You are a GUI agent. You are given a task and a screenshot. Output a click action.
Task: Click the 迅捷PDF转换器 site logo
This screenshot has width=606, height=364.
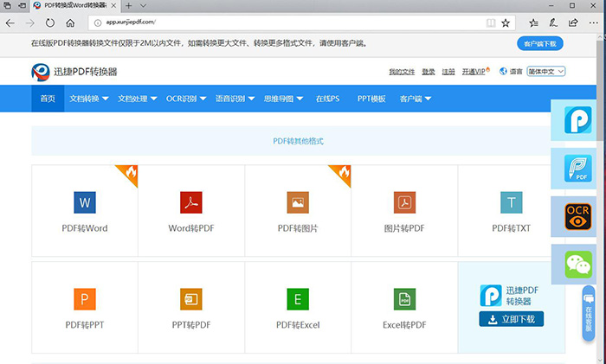(74, 72)
